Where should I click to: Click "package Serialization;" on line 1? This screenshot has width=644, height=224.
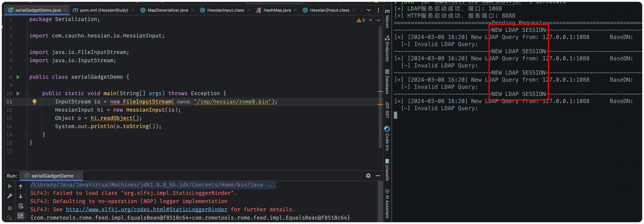click(x=65, y=19)
